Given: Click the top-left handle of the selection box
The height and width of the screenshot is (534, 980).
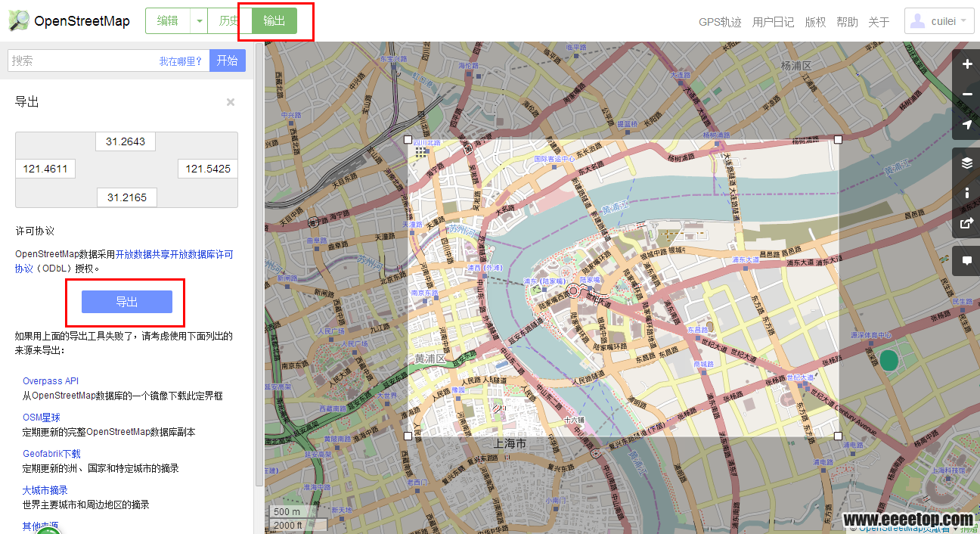Looking at the screenshot, I should (408, 139).
